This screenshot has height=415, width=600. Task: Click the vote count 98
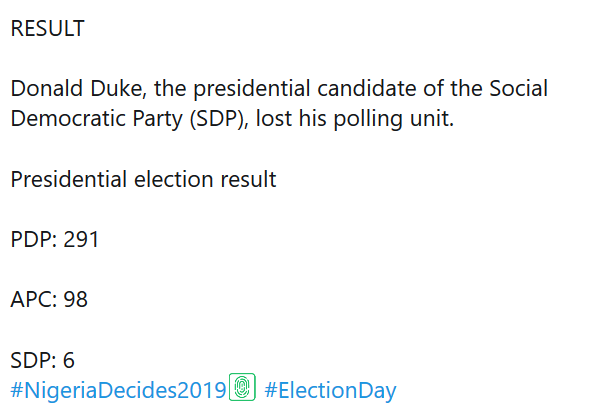click(x=75, y=299)
